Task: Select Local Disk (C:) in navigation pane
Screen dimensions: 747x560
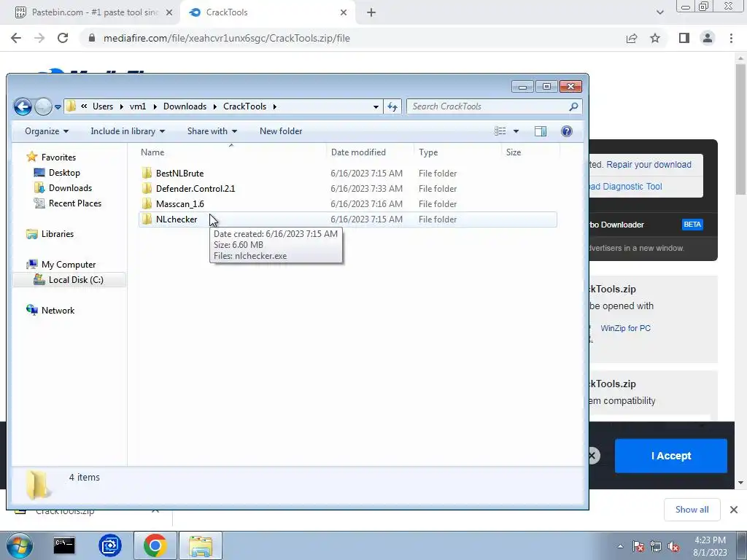Action: click(76, 279)
